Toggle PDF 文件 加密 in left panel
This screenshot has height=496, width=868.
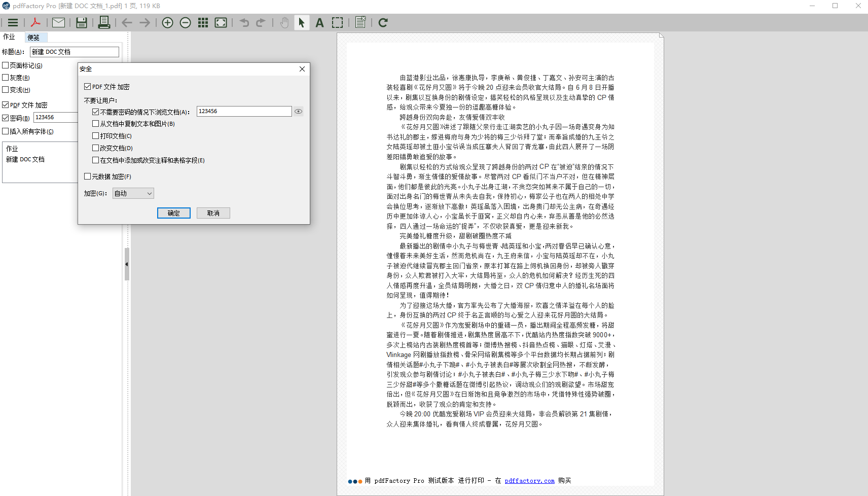(6, 105)
